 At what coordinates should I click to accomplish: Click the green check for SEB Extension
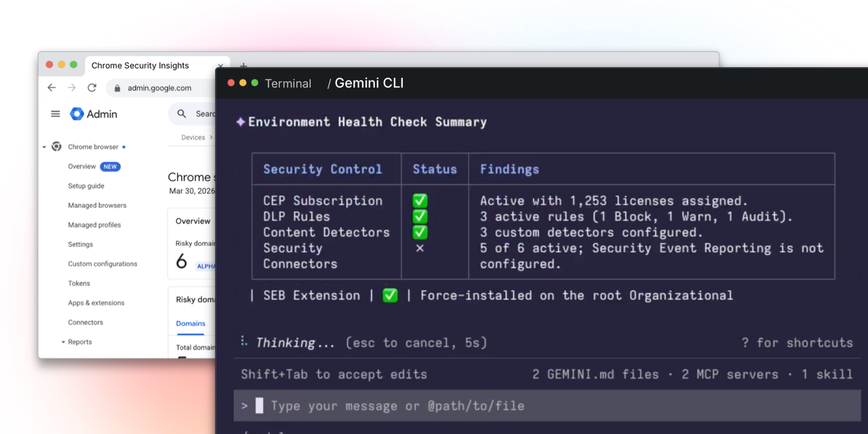(x=390, y=296)
